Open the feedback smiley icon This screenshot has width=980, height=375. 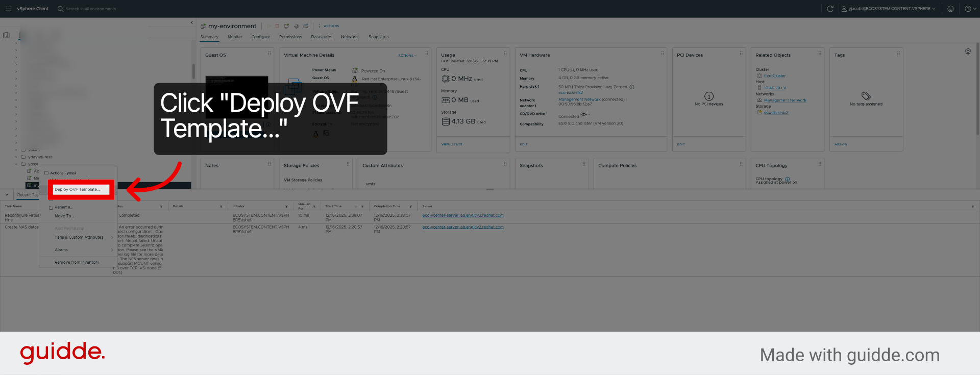point(950,9)
